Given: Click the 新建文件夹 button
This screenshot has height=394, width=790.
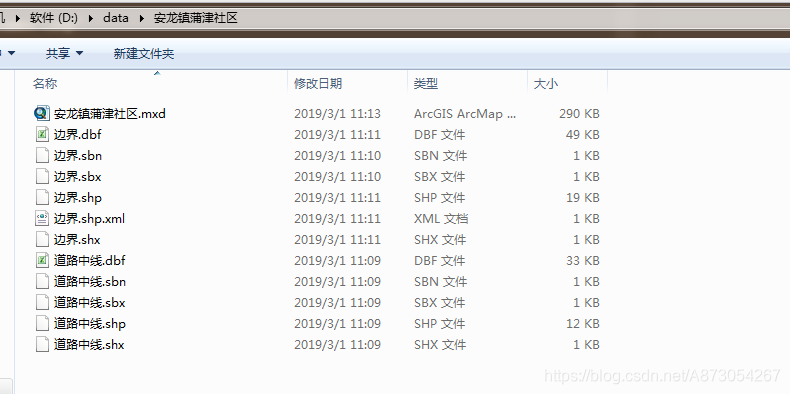Looking at the screenshot, I should tap(144, 53).
